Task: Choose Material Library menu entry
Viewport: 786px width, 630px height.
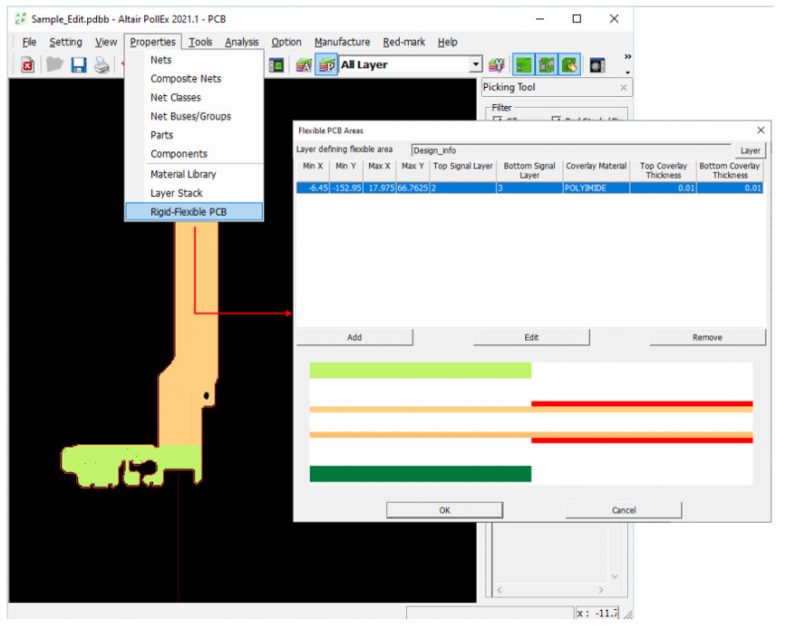Action: 183,174
